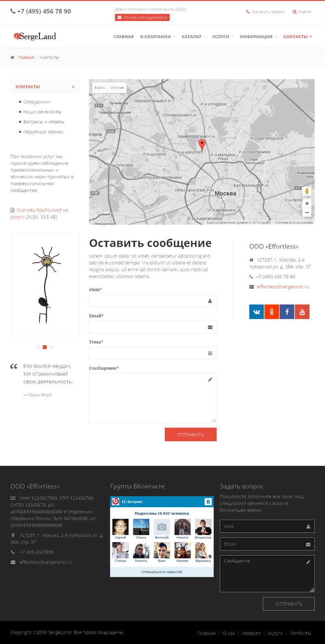This screenshot has width=325, height=644.
Task: Select the active red slider dot
Action: (x=45, y=347)
